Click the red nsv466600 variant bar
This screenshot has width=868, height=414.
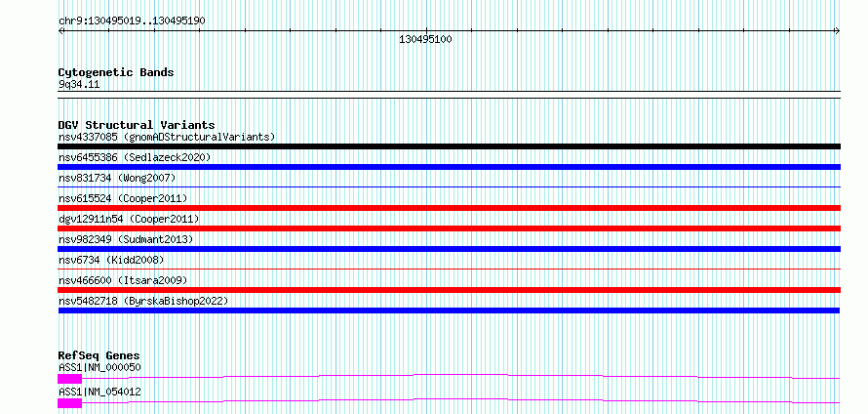coord(449,290)
